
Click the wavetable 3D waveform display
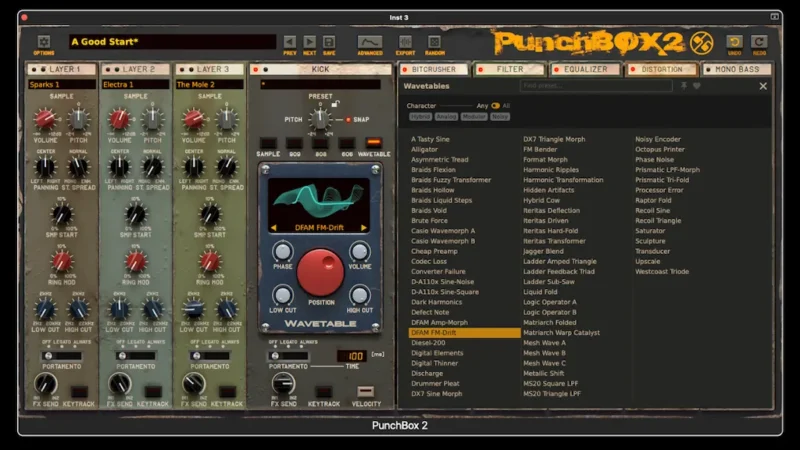(x=319, y=200)
